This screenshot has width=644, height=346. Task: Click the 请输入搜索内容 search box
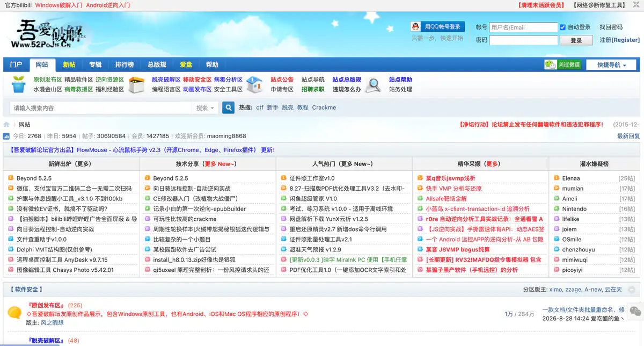tap(100, 108)
